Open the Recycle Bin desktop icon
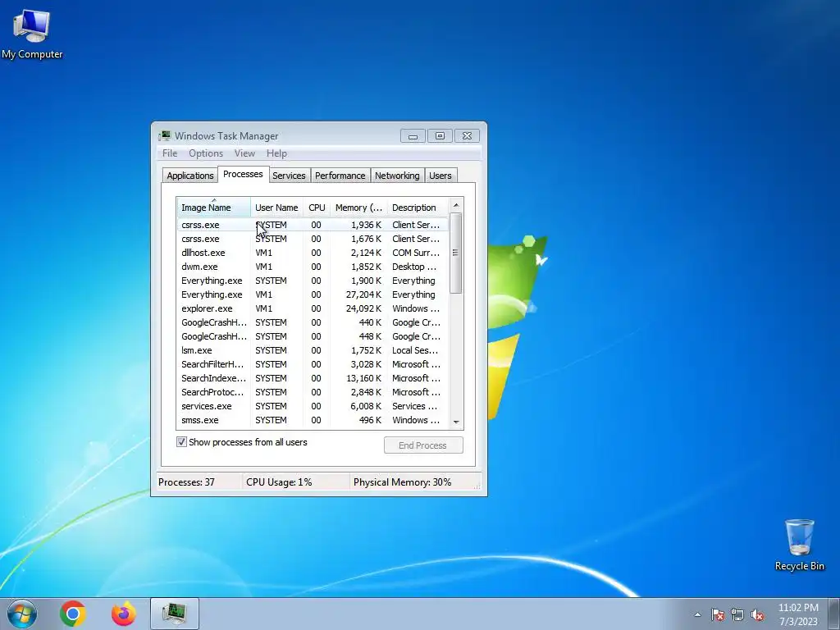 pyautogui.click(x=799, y=545)
